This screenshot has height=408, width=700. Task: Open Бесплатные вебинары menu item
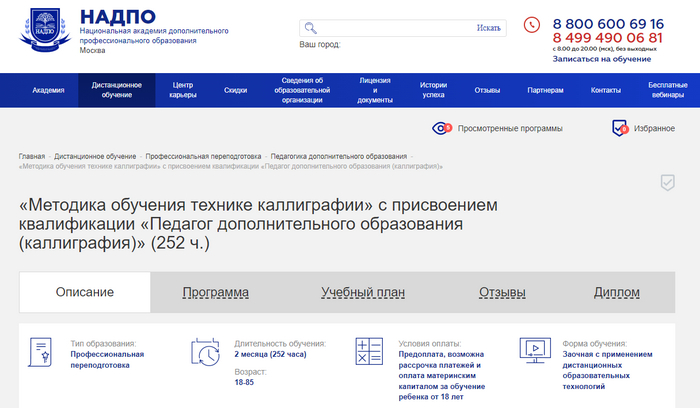point(667,90)
